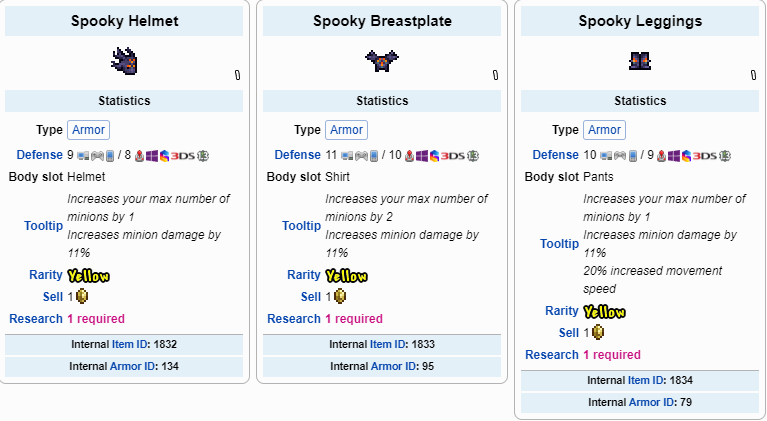767x421 pixels.
Task: Open the Research link for Spooky Leggings
Action: [552, 355]
